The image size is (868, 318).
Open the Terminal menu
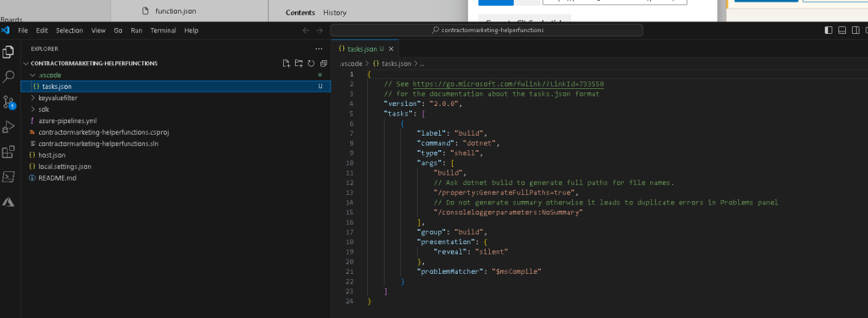(x=164, y=31)
